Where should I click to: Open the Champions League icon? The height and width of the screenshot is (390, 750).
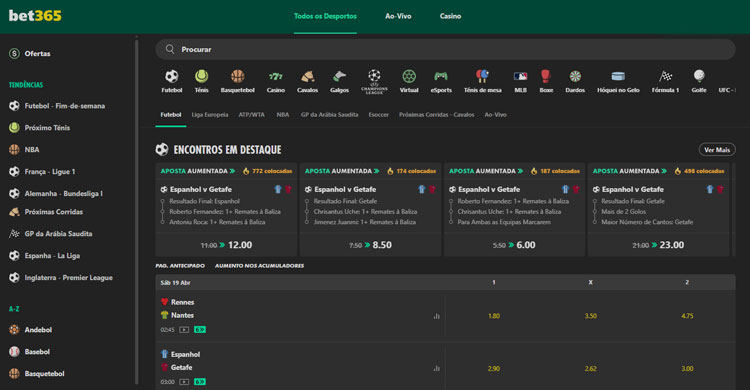click(374, 81)
